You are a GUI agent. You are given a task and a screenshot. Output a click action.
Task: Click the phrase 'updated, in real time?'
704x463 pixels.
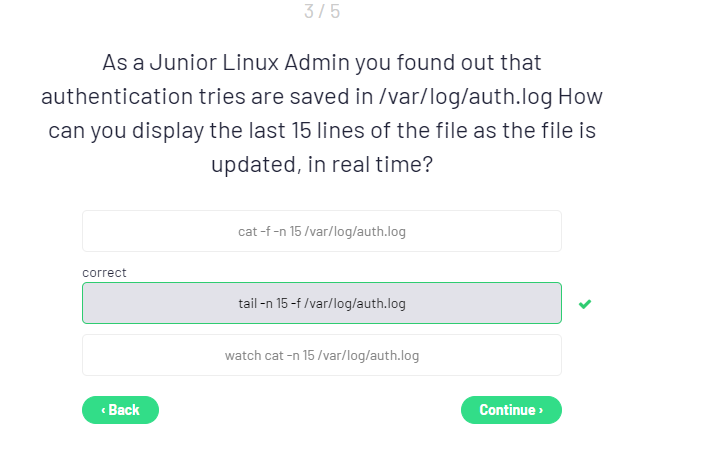(321, 165)
